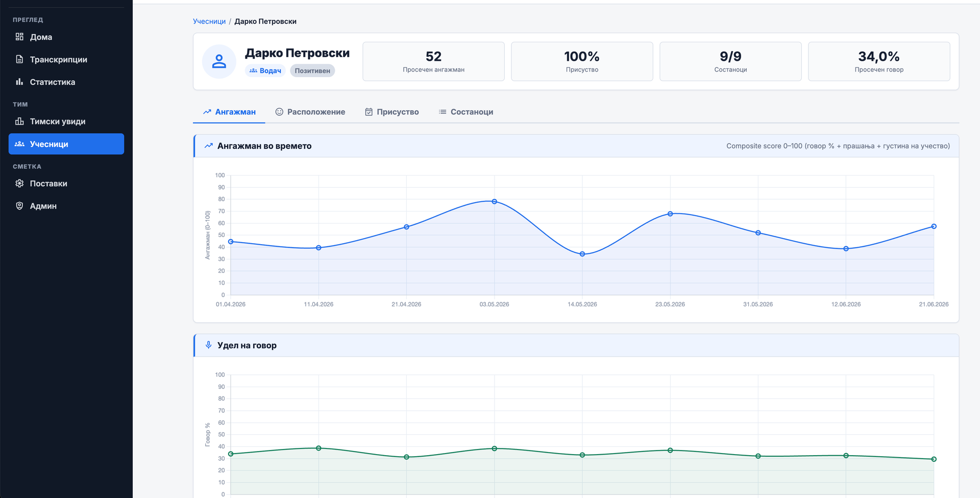
Task: Click engagement data point at 11.04.2026
Action: click(x=318, y=248)
